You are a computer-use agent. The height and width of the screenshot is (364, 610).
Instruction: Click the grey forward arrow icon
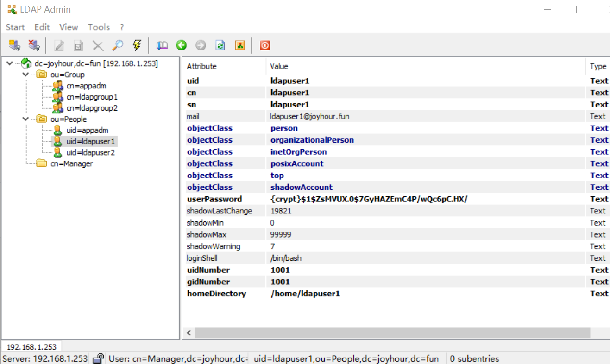point(201,45)
